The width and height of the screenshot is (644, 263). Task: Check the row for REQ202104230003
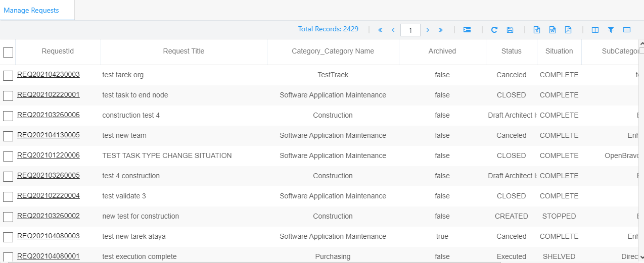click(8, 76)
